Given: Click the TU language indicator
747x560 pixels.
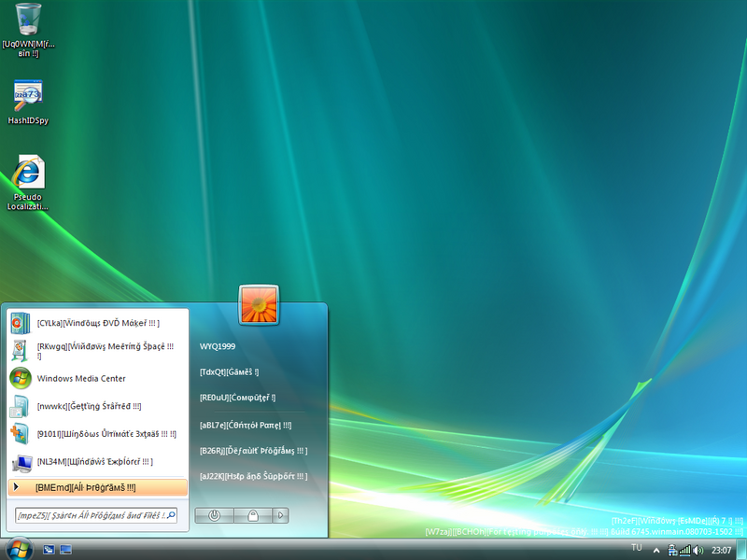Looking at the screenshot, I should (637, 548).
